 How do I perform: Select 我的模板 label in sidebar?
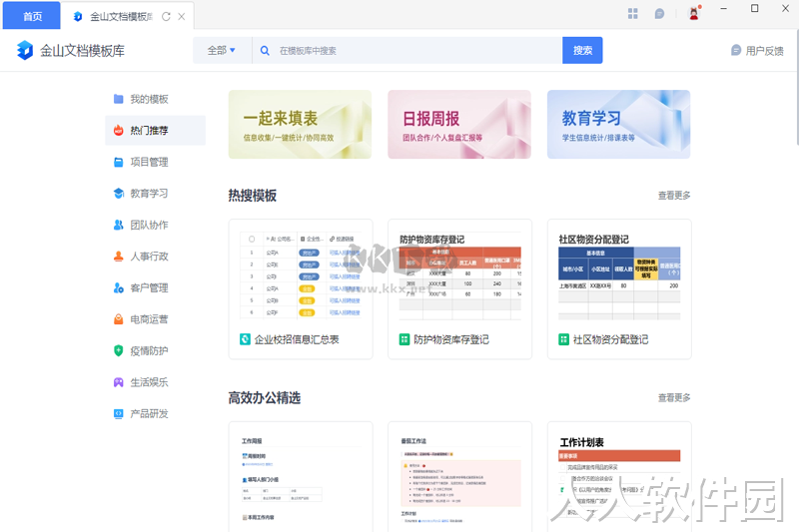149,99
